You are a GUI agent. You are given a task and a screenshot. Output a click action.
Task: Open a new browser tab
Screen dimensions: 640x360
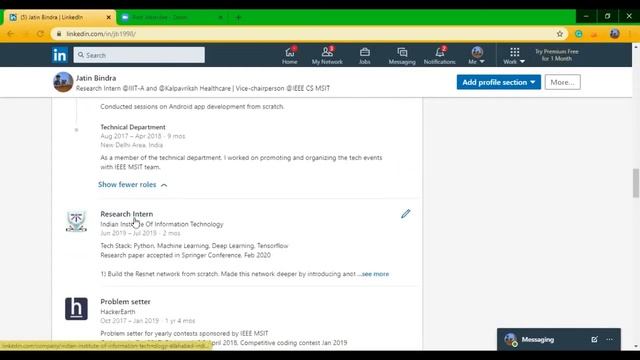click(x=238, y=17)
